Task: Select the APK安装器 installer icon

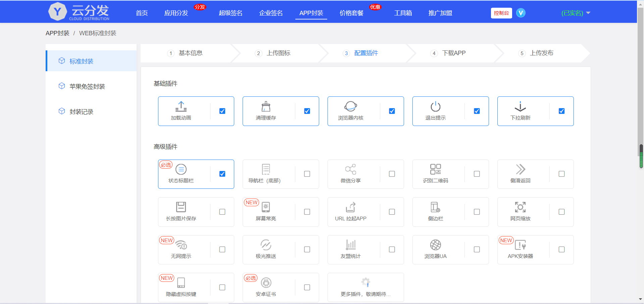Action: tap(520, 245)
